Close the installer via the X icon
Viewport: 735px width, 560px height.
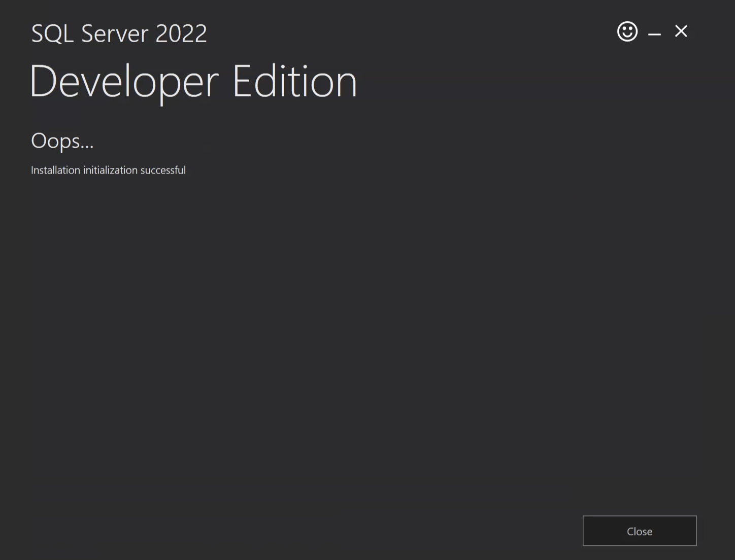pos(681,31)
